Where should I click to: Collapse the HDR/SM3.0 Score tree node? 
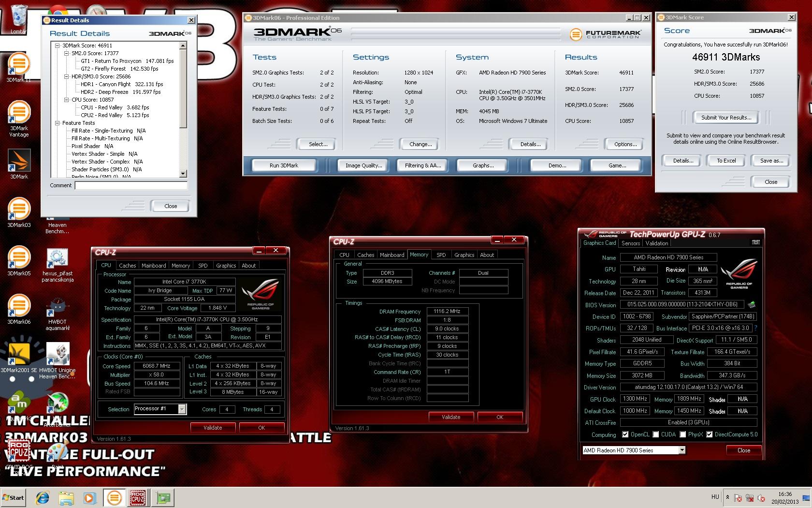[67, 76]
